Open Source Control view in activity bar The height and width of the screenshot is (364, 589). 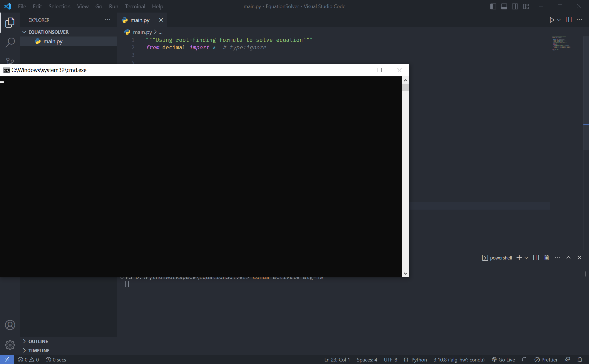tap(10, 60)
